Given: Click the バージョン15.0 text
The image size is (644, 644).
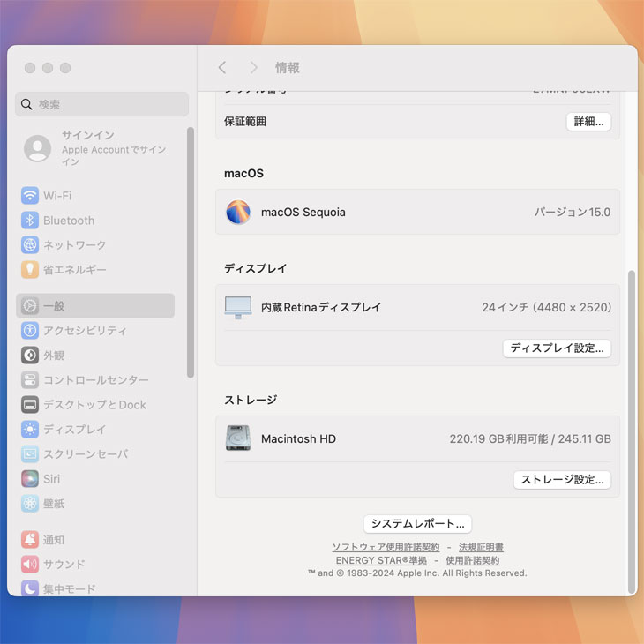Looking at the screenshot, I should point(573,213).
